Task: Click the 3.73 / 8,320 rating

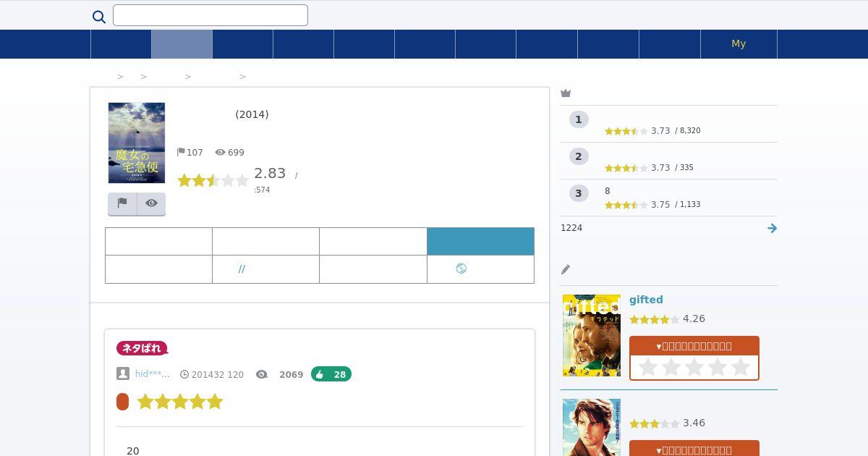Action: coord(652,131)
